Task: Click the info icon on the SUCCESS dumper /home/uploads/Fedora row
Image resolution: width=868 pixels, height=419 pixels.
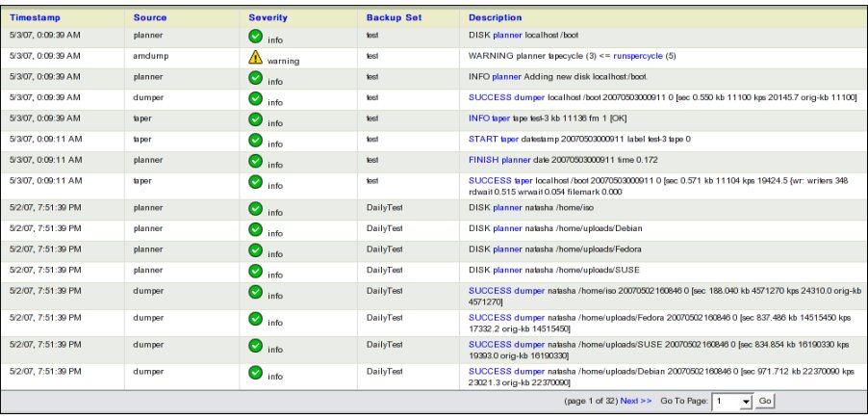Action: coord(255,319)
